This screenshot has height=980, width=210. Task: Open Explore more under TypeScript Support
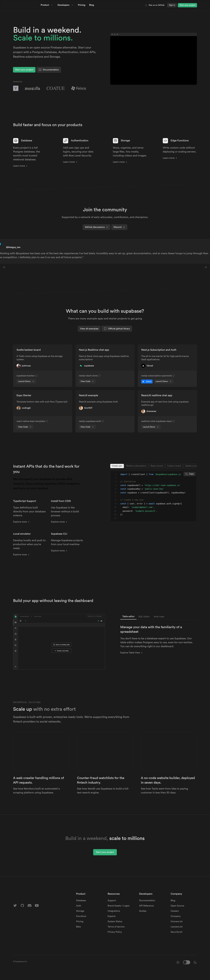pyautogui.click(x=21, y=522)
